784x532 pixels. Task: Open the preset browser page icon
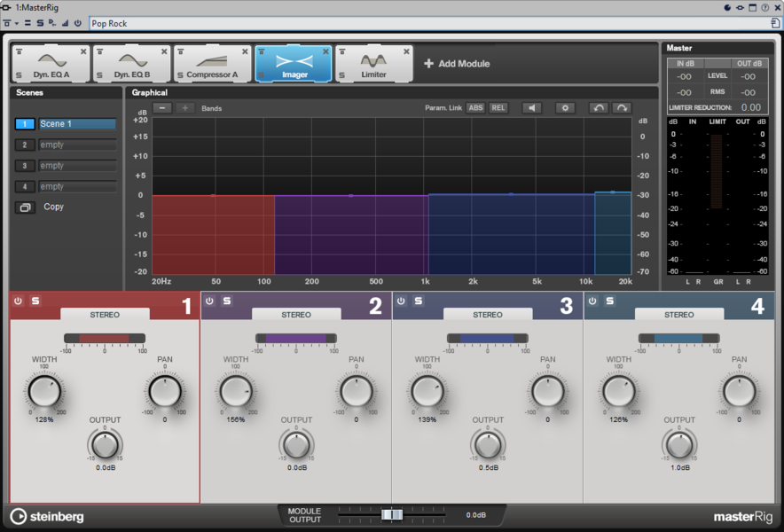(x=775, y=24)
